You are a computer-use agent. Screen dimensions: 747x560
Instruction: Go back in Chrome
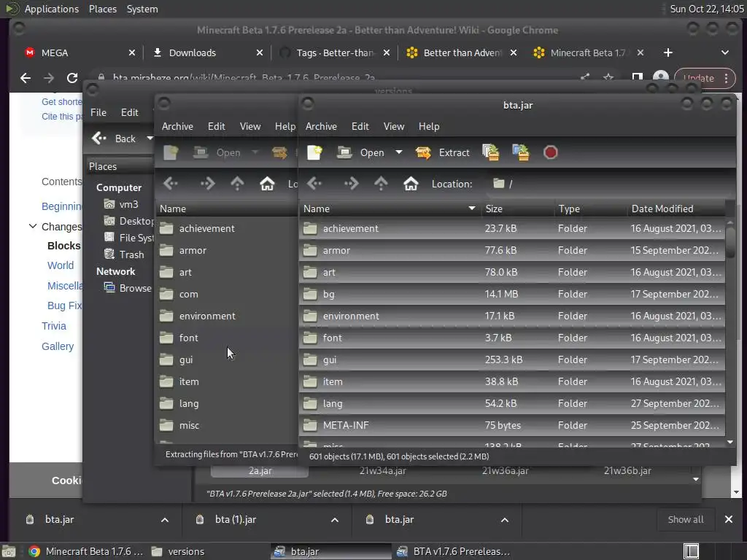point(26,78)
